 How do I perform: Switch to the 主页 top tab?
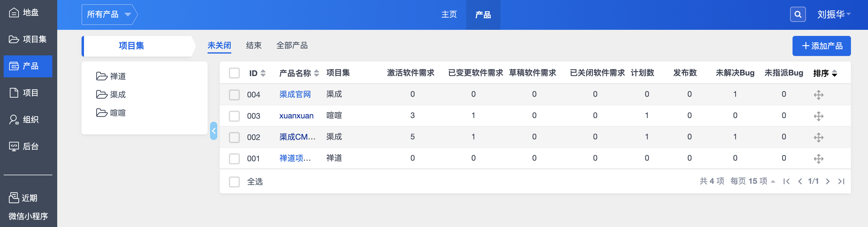[x=449, y=15]
